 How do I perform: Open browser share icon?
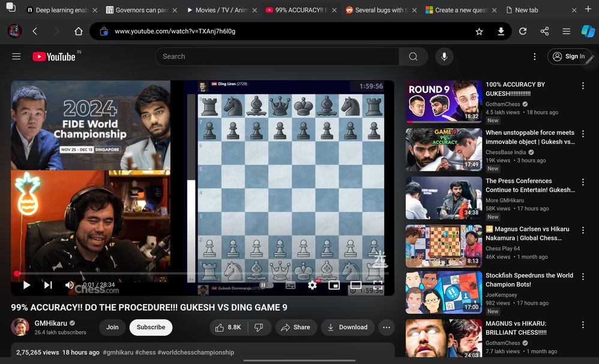[x=545, y=31]
